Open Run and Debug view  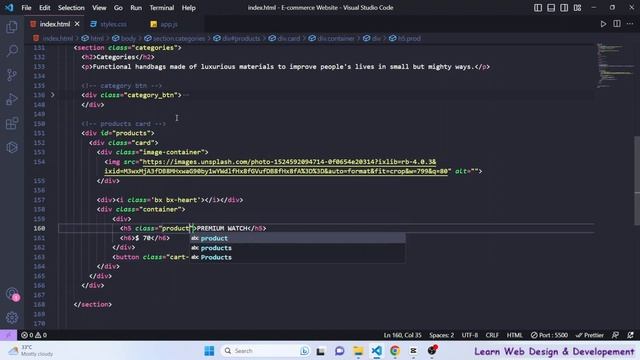[x=12, y=99]
